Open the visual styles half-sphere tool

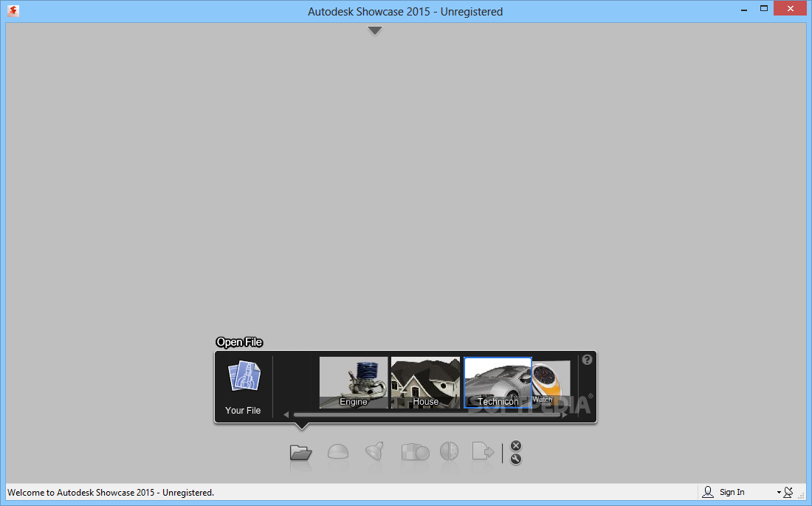tap(449, 451)
